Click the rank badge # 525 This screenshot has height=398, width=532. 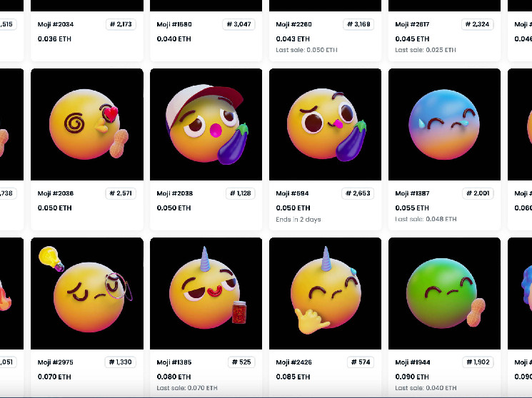coord(241,362)
